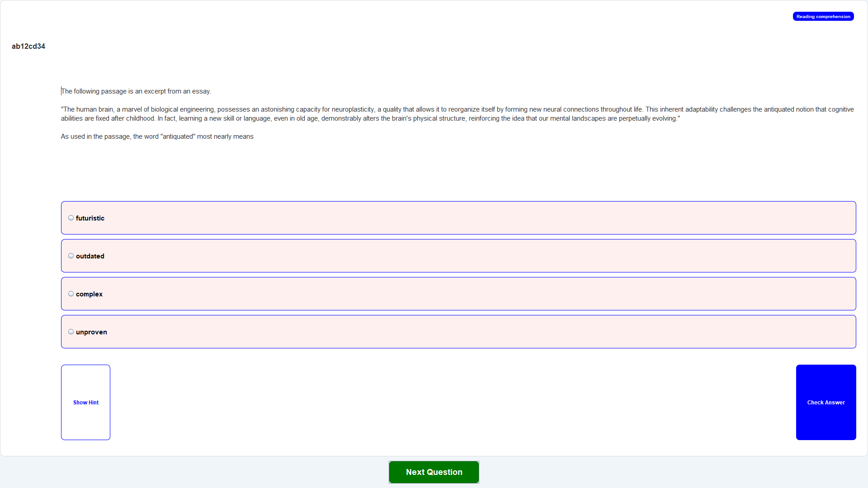Screen dimensions: 868x488
Task: Click the 'complex' answer label text
Action: (89, 294)
